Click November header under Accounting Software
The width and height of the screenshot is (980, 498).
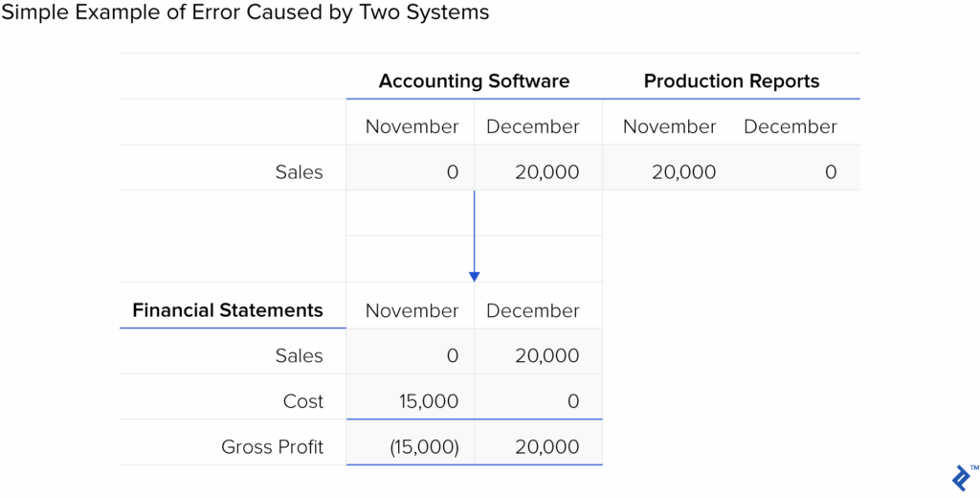[x=412, y=126]
